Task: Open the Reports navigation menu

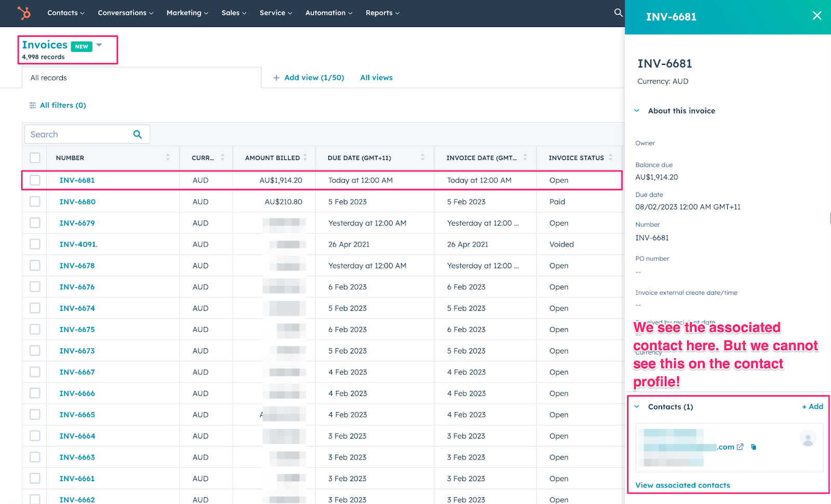Action: 382,13
